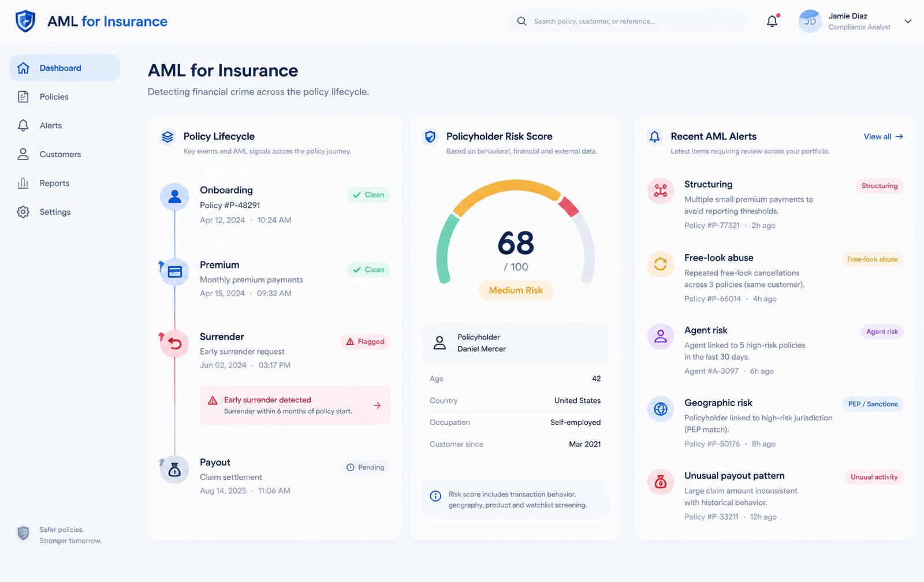
Task: Click the JD user avatar
Action: point(810,21)
